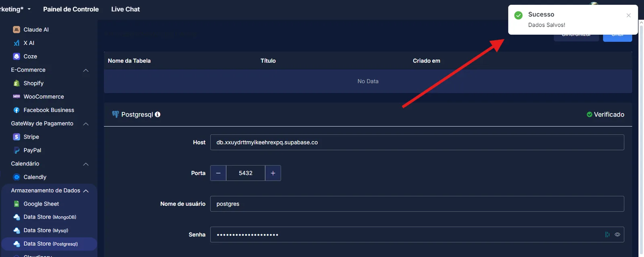Click the Host input field

coord(417,142)
